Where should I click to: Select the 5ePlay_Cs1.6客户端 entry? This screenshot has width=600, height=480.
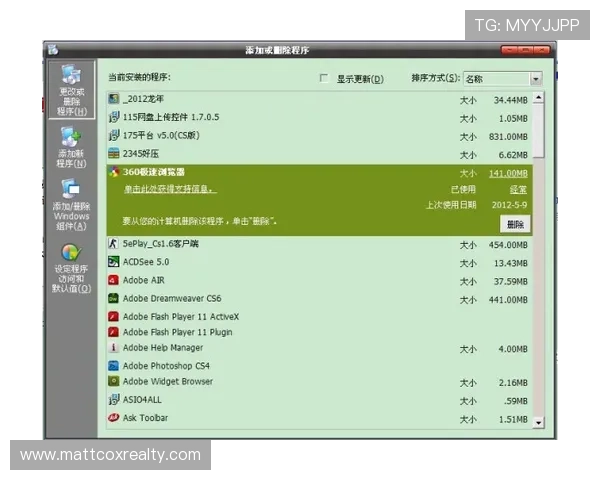tap(319, 244)
